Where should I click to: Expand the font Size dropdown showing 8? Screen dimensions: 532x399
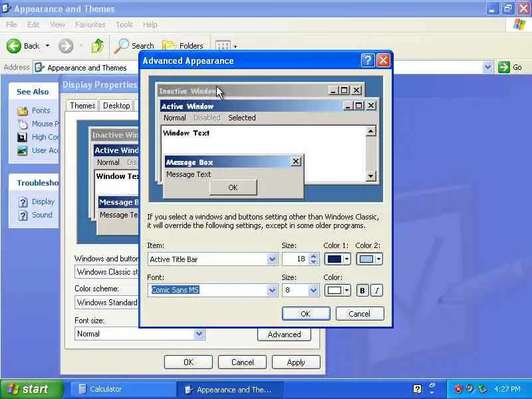313,291
